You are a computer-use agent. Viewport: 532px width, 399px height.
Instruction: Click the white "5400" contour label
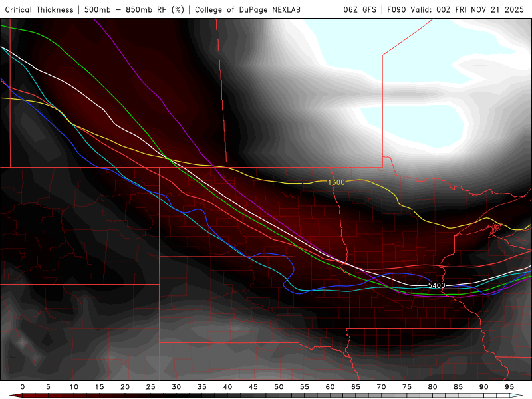pyautogui.click(x=436, y=285)
